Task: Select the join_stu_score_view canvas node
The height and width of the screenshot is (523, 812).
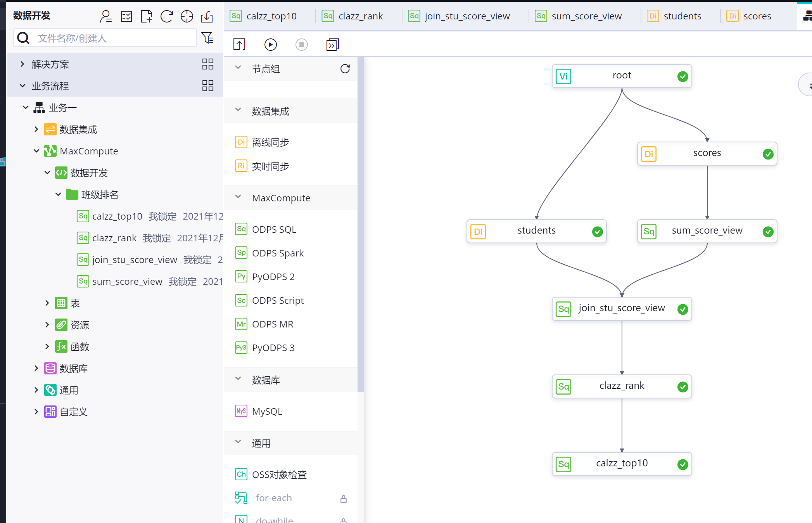Action: pyautogui.click(x=622, y=309)
